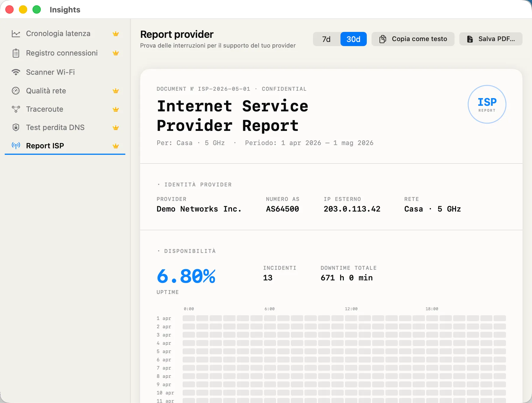This screenshot has height=403, width=532.
Task: Open Cronologia latenza chart icon
Action: [16, 34]
